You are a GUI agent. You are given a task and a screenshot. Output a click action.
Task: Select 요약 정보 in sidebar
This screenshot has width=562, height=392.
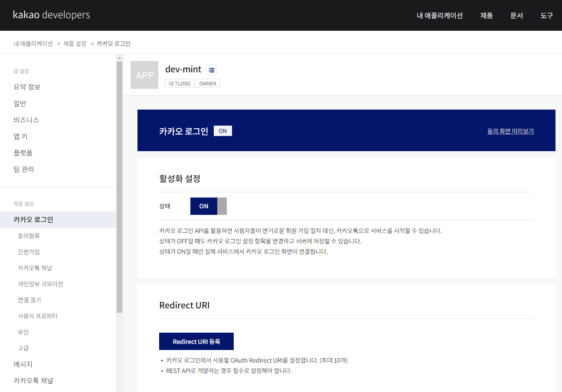tap(27, 87)
